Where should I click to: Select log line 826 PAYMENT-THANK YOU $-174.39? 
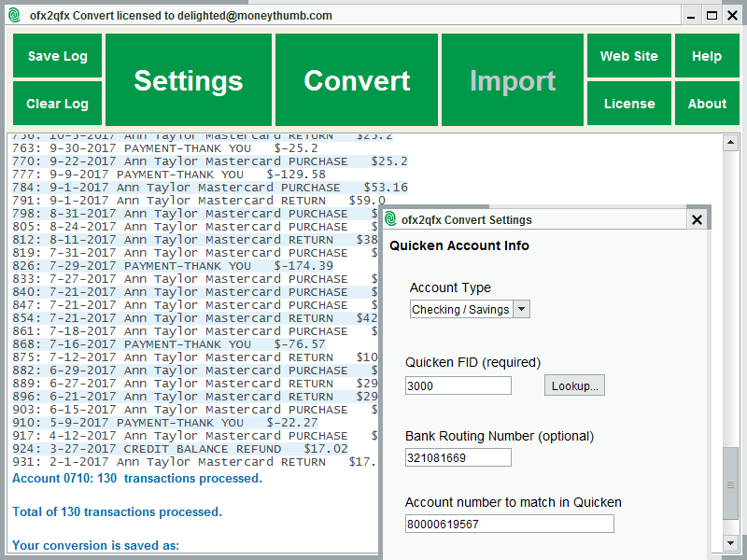[173, 266]
